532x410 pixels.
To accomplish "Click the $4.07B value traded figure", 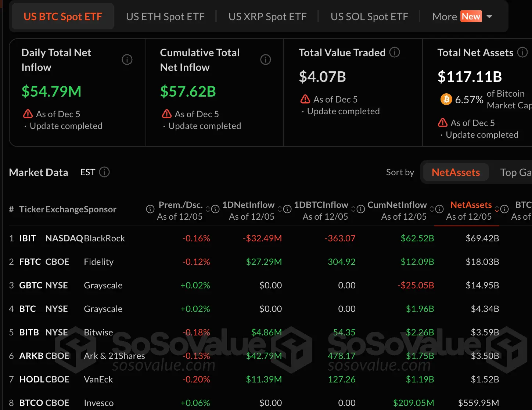I will [x=322, y=77].
